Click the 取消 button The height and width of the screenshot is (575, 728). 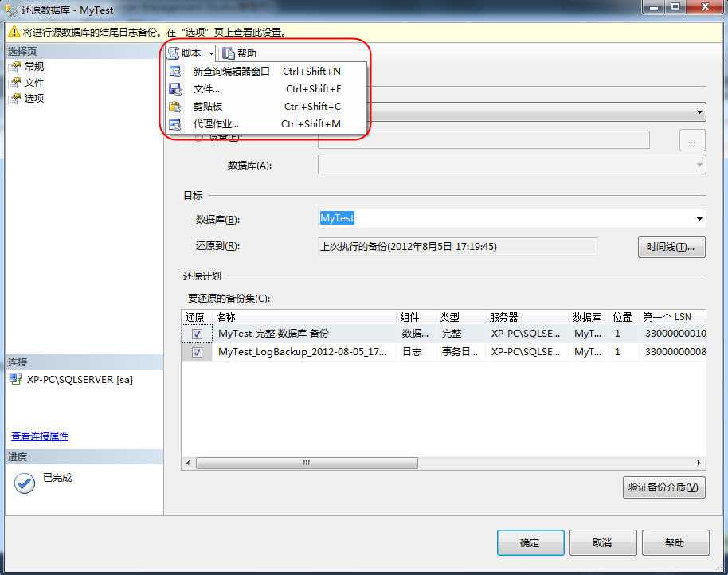[x=603, y=542]
